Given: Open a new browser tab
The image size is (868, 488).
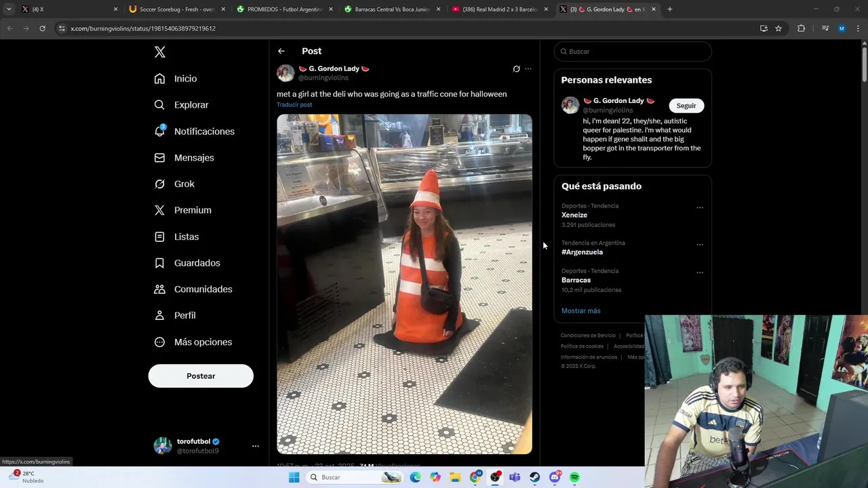Looking at the screenshot, I should [x=670, y=9].
